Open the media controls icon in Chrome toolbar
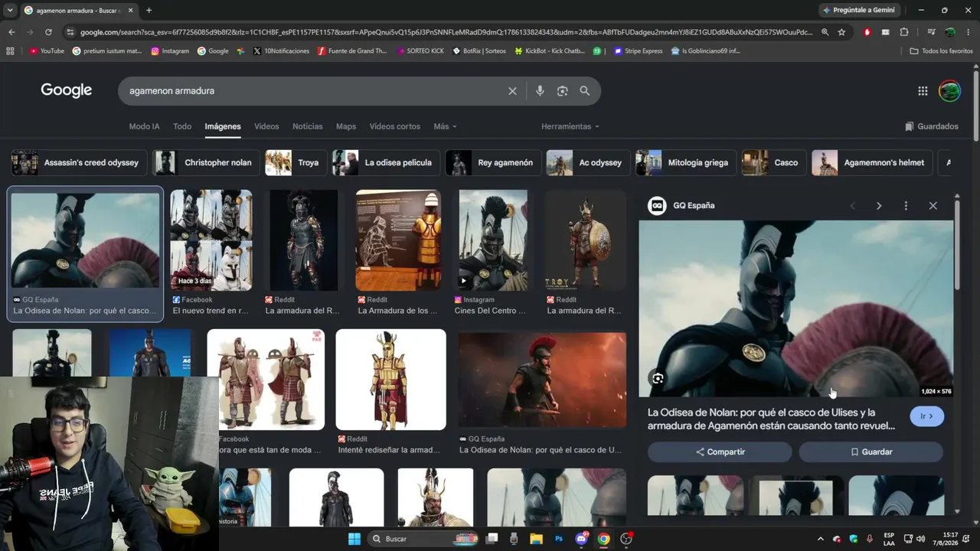This screenshot has width=980, height=551. 931,32
